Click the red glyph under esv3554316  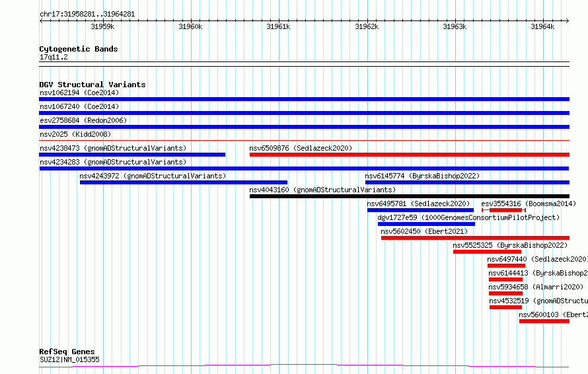click(x=503, y=210)
